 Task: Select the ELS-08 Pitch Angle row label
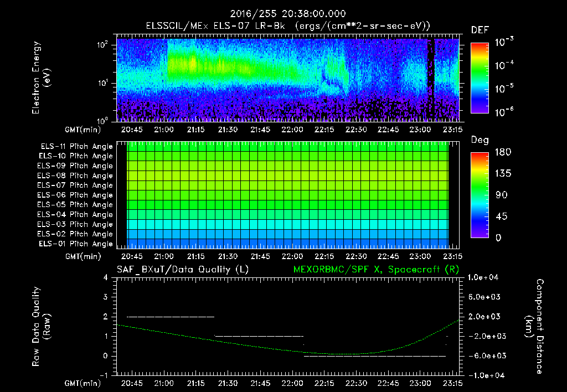[75, 176]
